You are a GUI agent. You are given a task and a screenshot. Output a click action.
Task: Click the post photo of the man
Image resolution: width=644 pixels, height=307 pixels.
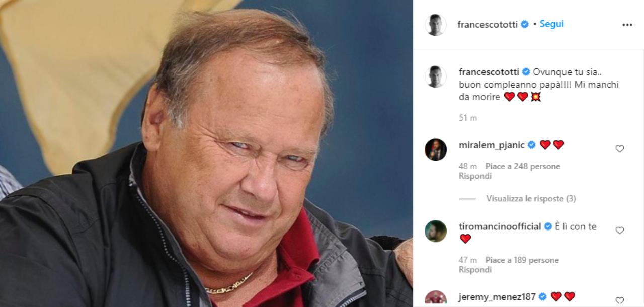[x=206, y=153]
